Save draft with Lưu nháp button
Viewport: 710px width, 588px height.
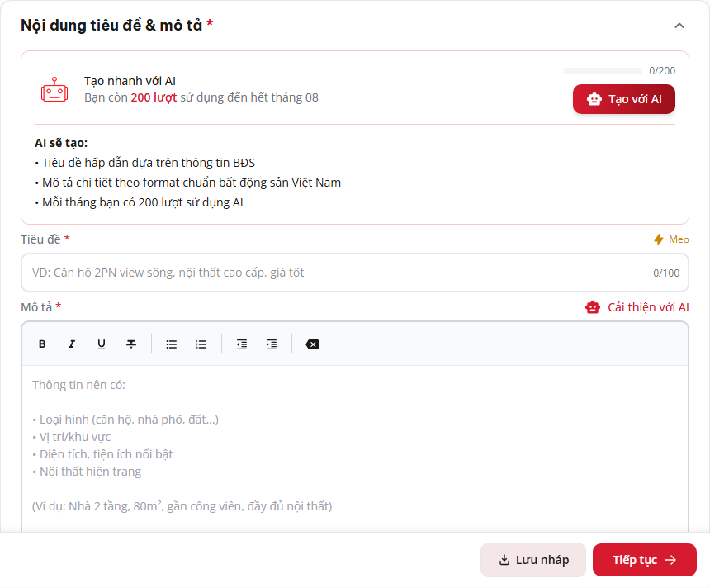533,560
